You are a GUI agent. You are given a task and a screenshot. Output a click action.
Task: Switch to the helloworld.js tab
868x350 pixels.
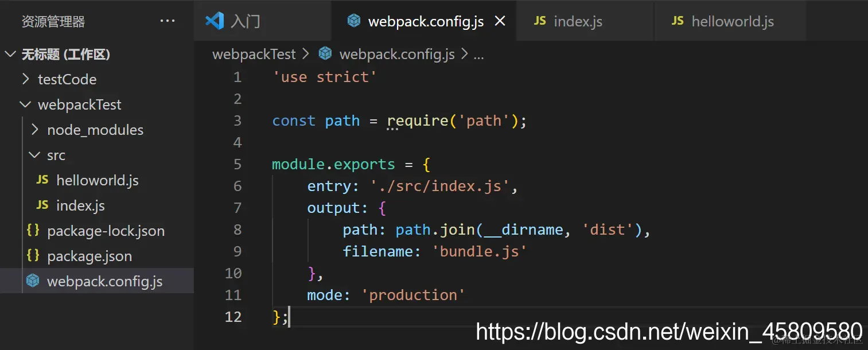(730, 21)
